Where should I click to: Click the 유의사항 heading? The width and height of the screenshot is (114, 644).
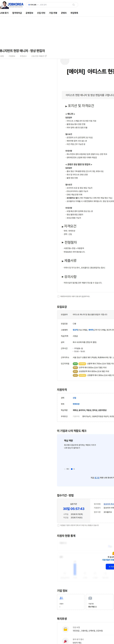point(71,277)
